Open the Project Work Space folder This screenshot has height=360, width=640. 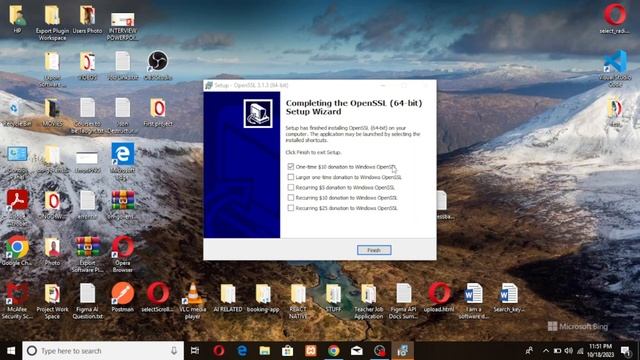point(52,301)
